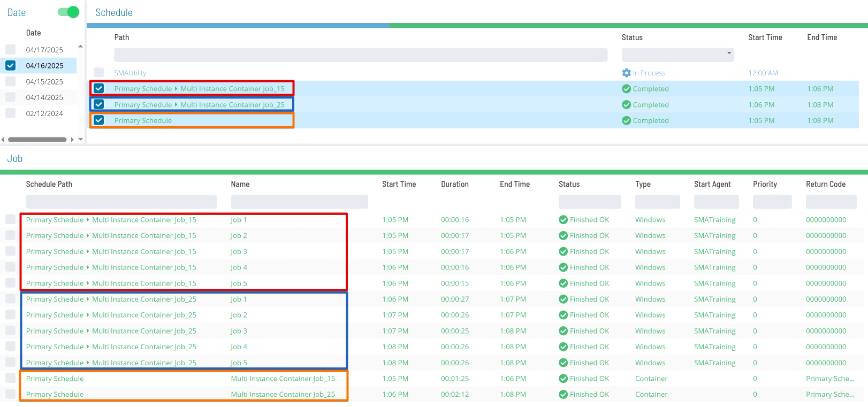Click Finished OK icon for Job_15 Job 3
Image resolution: width=868 pixels, height=407 pixels.
[x=563, y=251]
